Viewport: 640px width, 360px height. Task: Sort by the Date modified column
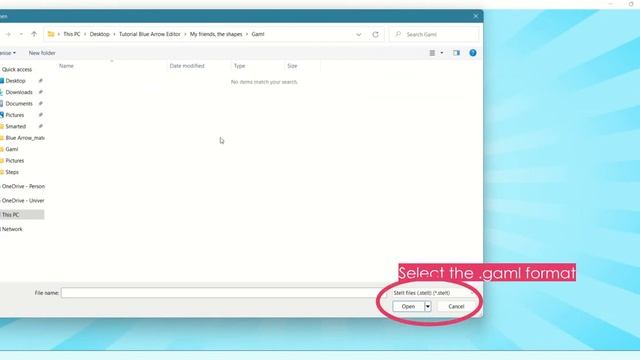tap(187, 66)
